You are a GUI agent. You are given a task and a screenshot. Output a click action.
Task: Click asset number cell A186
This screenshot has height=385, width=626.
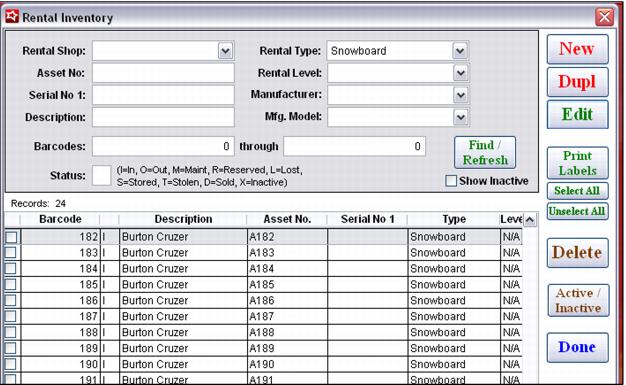coord(287,301)
